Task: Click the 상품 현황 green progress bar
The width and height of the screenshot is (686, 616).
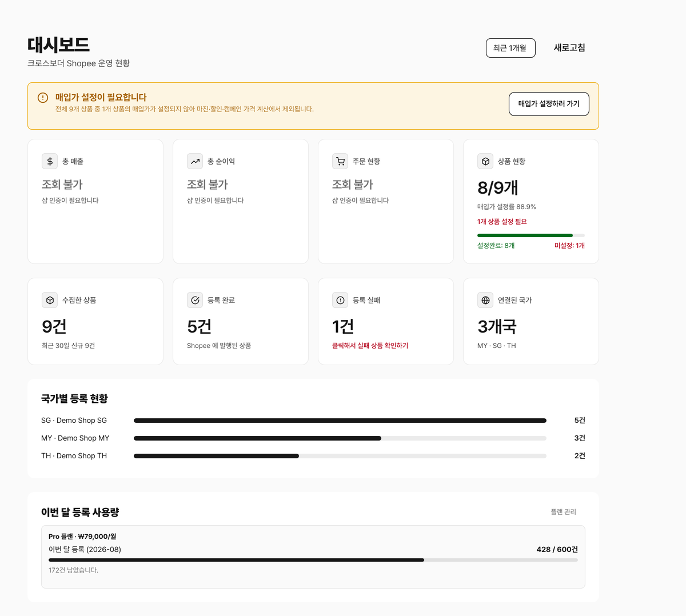Action: 531,235
